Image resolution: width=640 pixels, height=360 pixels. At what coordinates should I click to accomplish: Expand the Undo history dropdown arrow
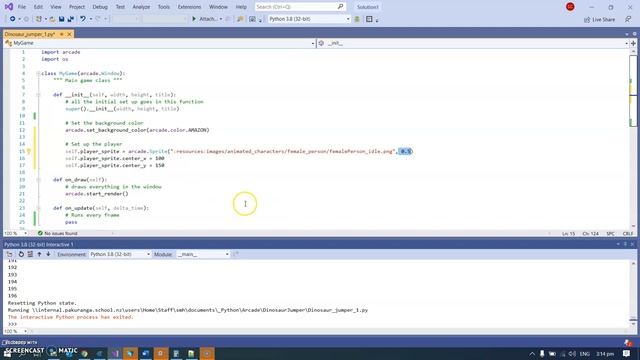pyautogui.click(x=90, y=19)
